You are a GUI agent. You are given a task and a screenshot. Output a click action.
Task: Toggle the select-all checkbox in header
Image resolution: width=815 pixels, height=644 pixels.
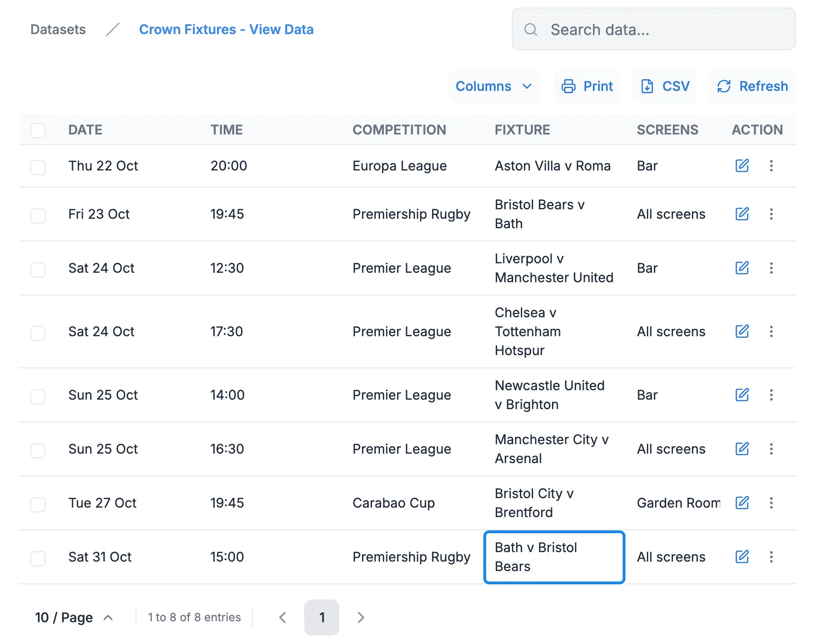point(38,130)
